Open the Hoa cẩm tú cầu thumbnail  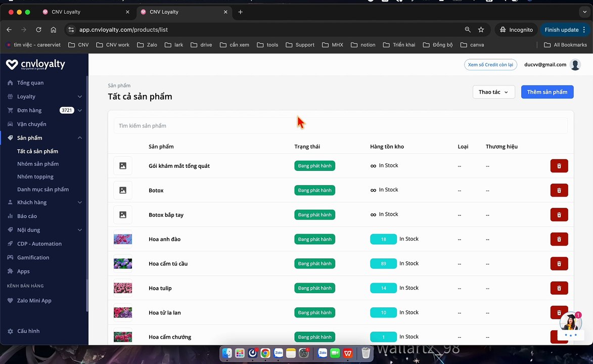[x=123, y=264]
